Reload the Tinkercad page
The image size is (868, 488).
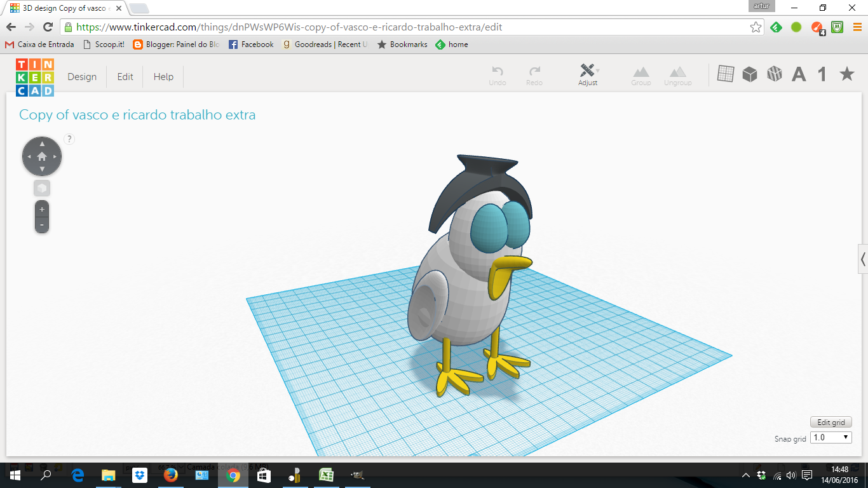coord(48,27)
